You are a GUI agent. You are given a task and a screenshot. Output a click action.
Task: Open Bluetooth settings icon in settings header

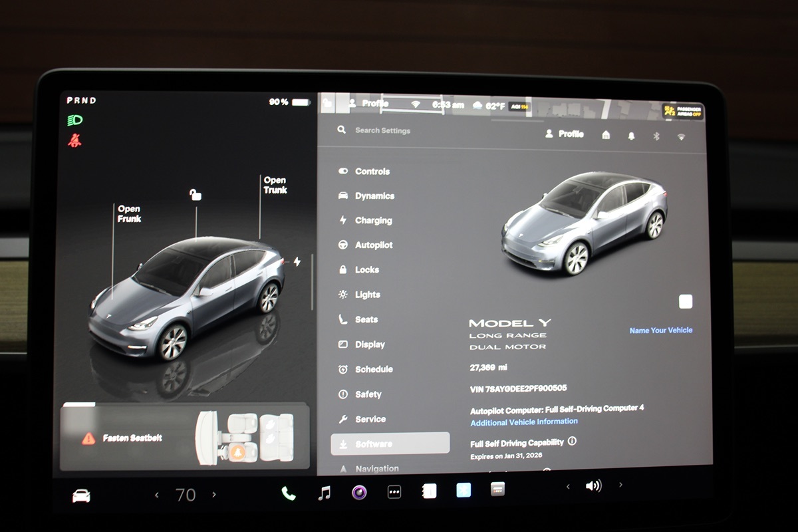coord(655,136)
